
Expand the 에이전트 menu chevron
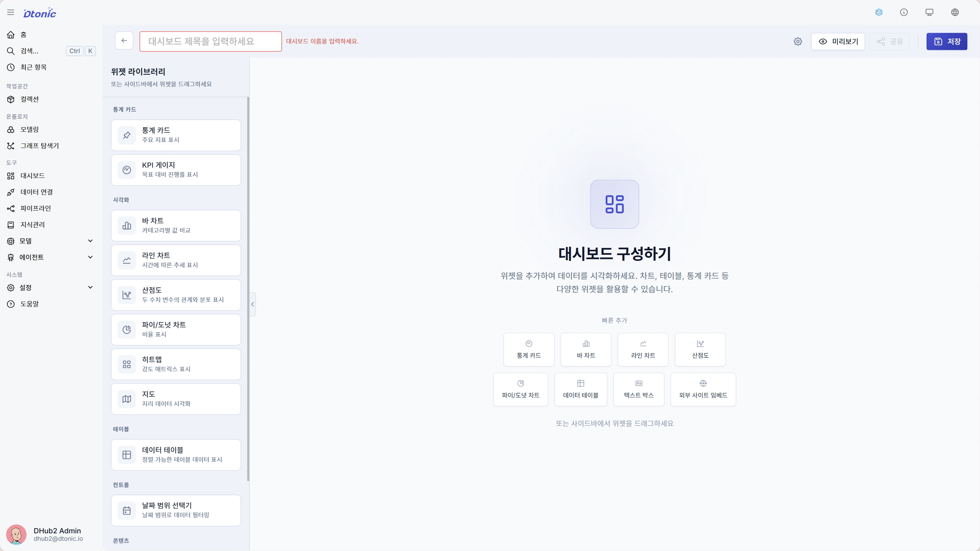[x=90, y=257]
